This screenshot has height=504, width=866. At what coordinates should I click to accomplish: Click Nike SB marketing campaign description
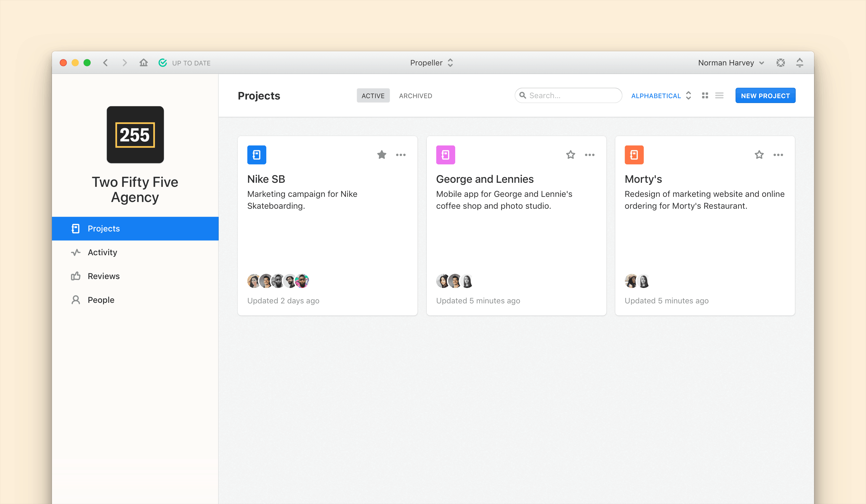[302, 200]
